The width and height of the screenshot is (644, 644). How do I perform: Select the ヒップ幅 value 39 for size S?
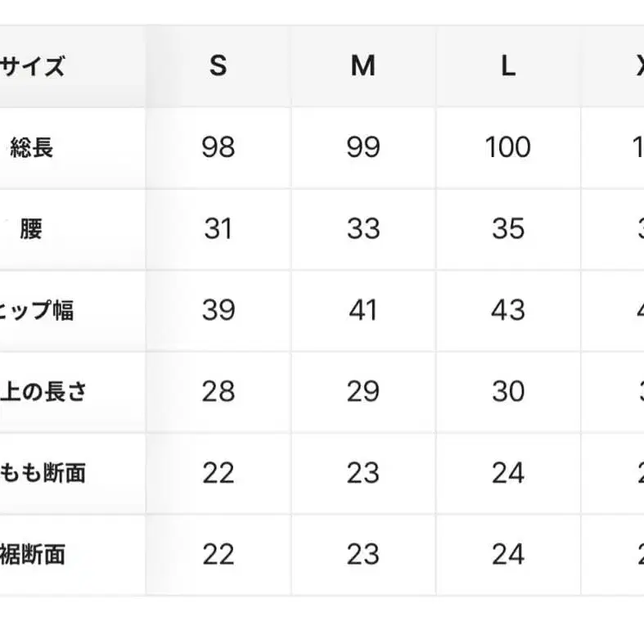[x=218, y=310]
